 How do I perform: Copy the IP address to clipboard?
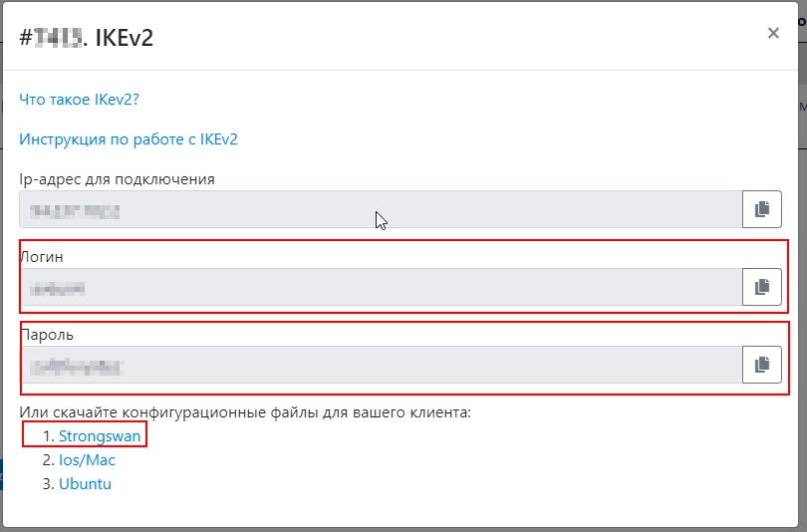click(762, 209)
